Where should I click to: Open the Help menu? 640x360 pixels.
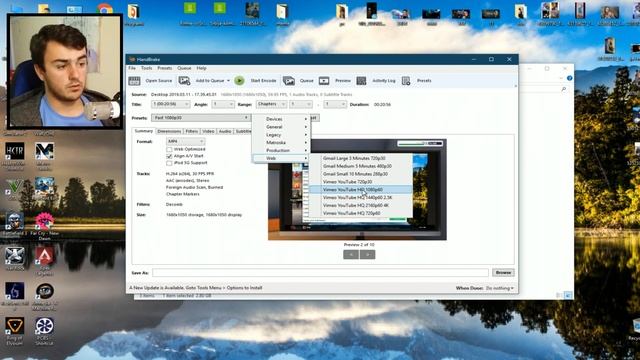coord(202,68)
